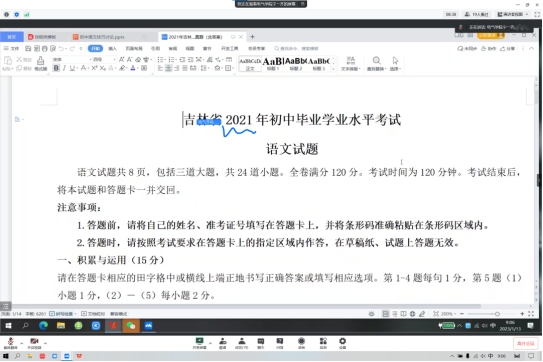Image resolution: width=543 pixels, height=362 pixels.
Task: Click the document title line text
Action: tap(292, 120)
